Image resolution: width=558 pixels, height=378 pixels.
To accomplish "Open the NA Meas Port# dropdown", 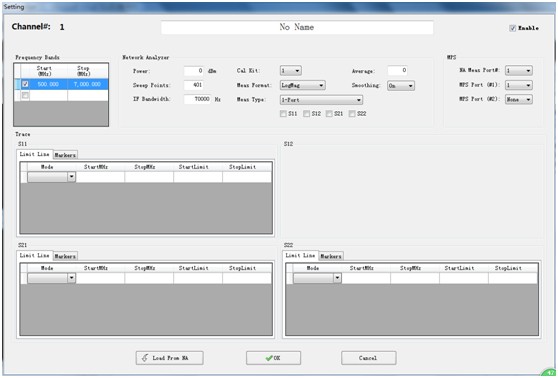I will pyautogui.click(x=519, y=70).
